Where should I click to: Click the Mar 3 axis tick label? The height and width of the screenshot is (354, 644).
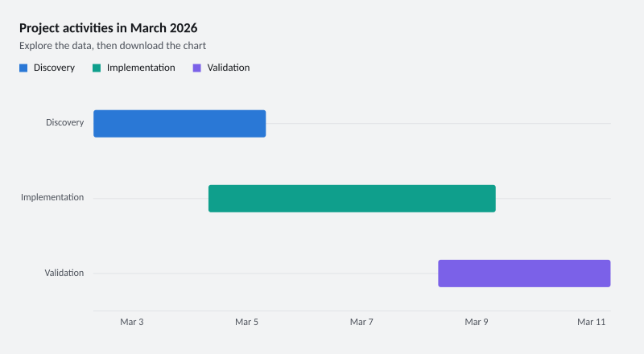[x=132, y=322]
